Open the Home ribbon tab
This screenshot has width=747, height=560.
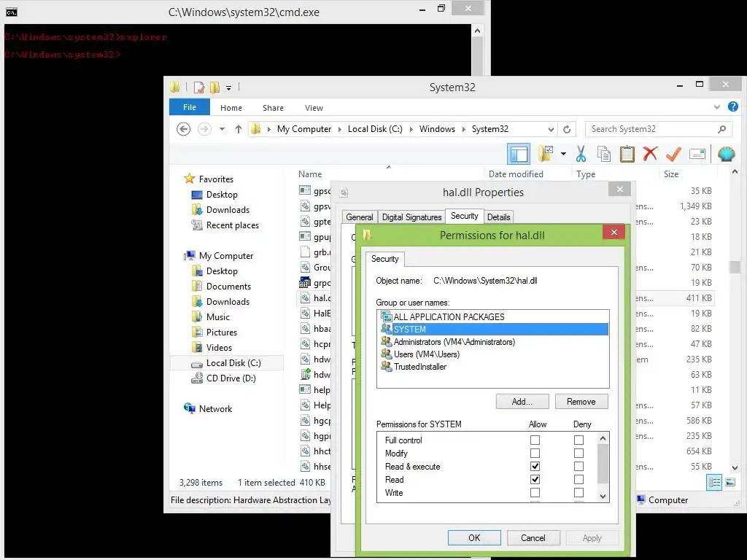(231, 108)
